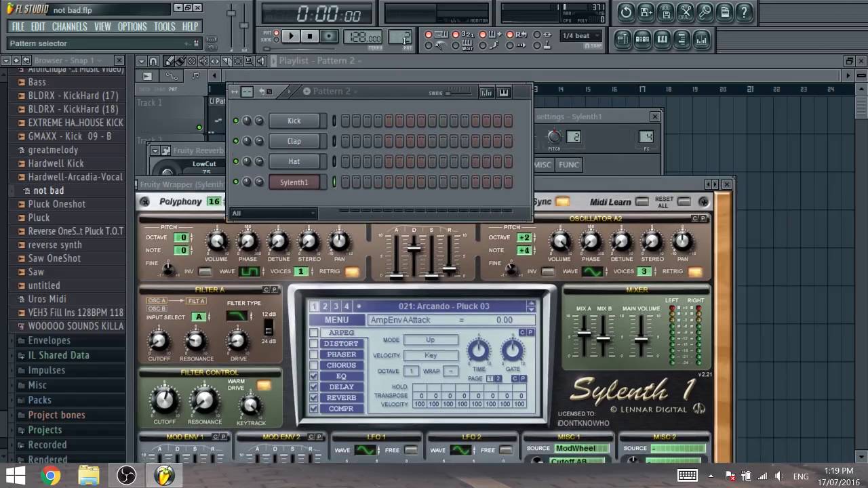Select the Hat channel button

click(x=294, y=161)
